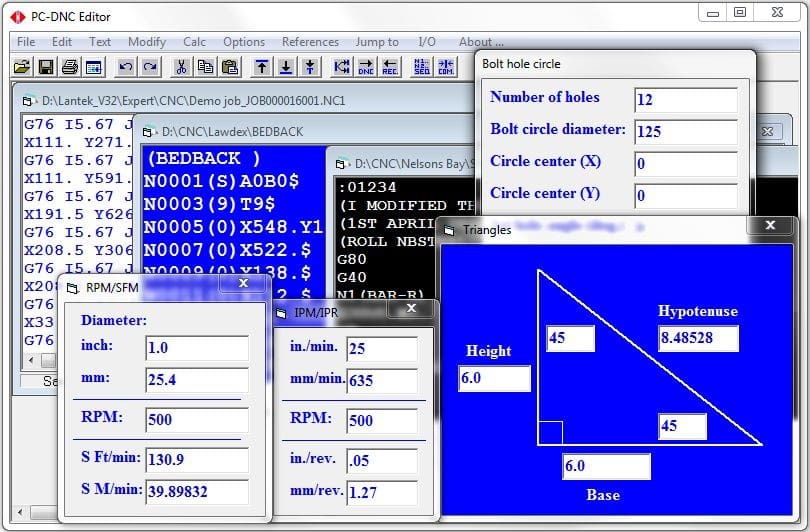The width and height of the screenshot is (810, 532).
Task: Click the :01234 line in black editor
Action: coord(367,187)
